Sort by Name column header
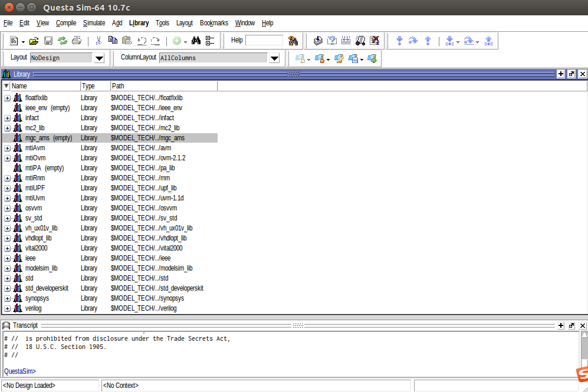The height and width of the screenshot is (392, 588). tap(45, 86)
